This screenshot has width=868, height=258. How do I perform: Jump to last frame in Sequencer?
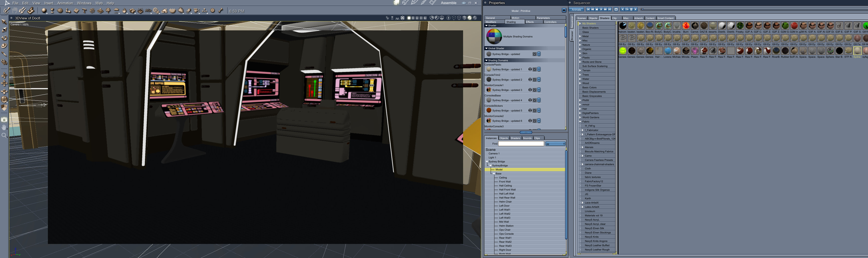(610, 10)
